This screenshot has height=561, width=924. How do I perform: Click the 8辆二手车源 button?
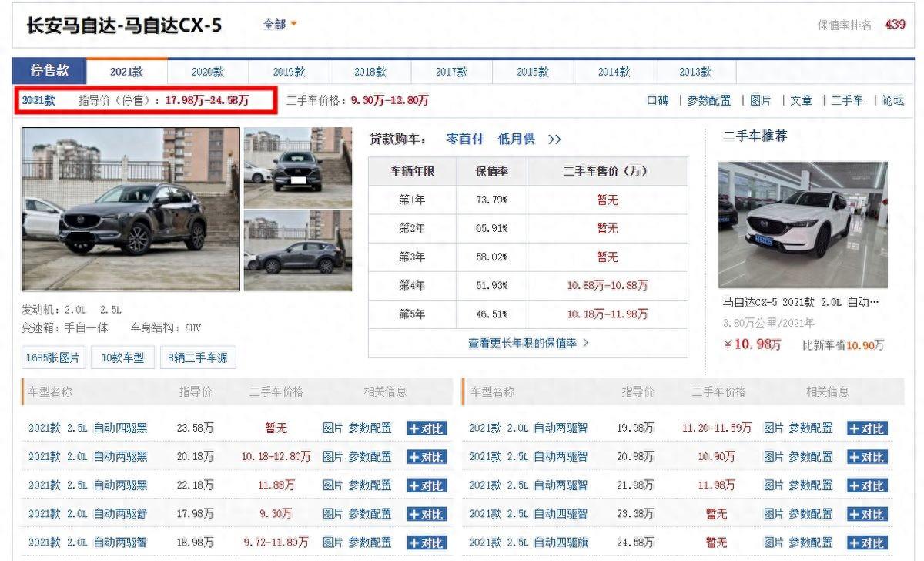pos(198,358)
